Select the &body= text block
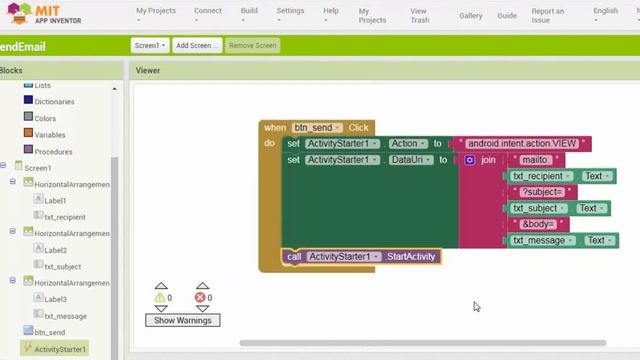The height and width of the screenshot is (360, 640). [538, 224]
